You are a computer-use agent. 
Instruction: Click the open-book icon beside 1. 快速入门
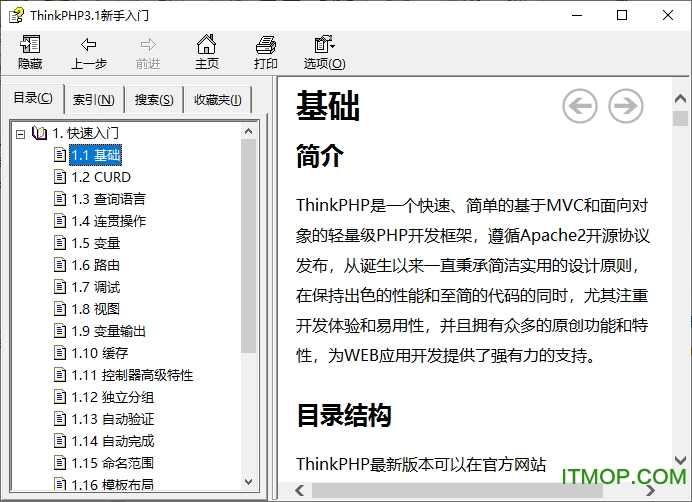(x=39, y=133)
